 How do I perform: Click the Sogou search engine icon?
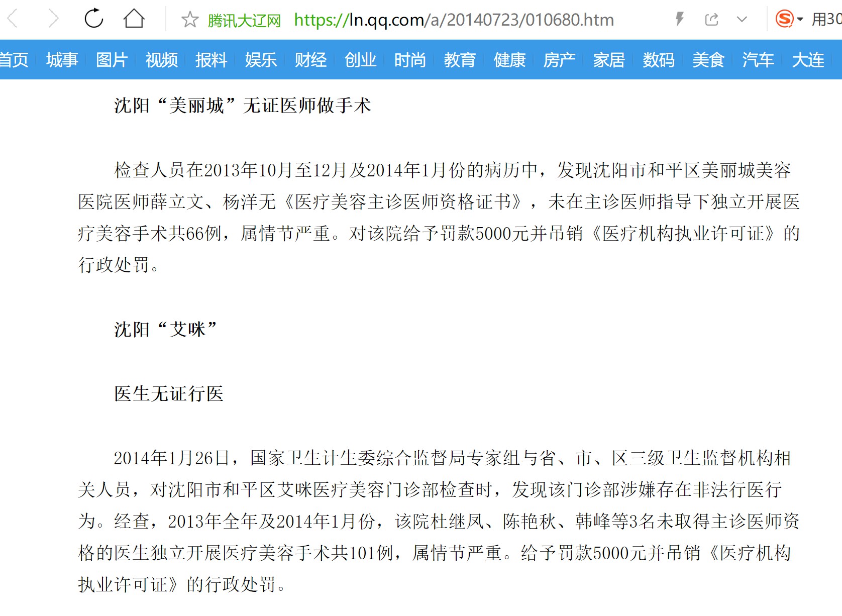[x=784, y=19]
